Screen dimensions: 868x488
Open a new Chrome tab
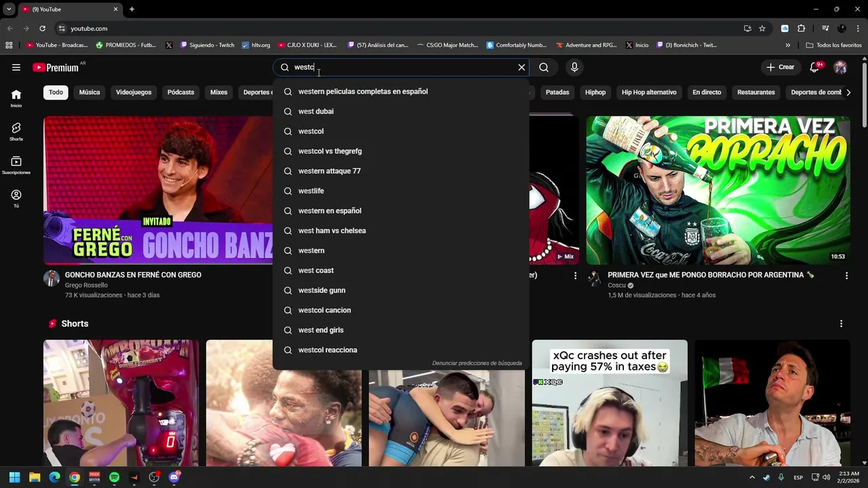(132, 9)
